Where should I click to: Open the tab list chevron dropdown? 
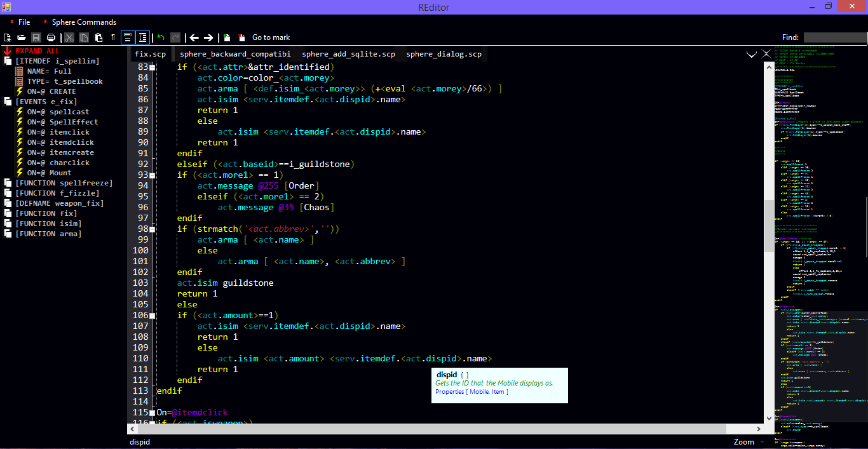(751, 55)
